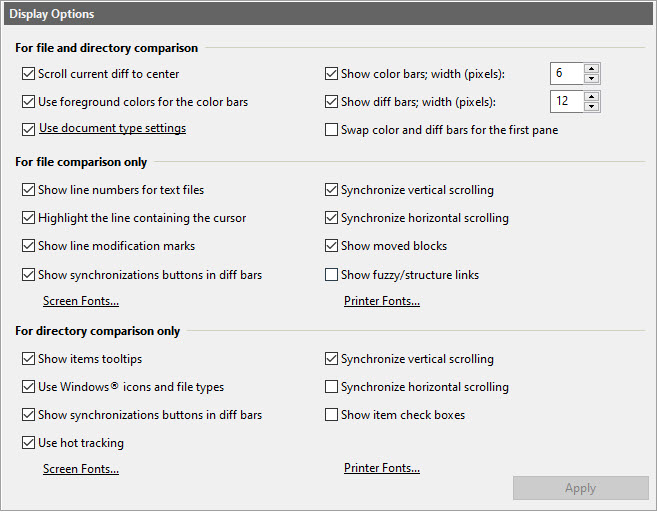Screen dimensions: 658x512
Task: Decrease diff bars width with down arrow
Action: 591,107
